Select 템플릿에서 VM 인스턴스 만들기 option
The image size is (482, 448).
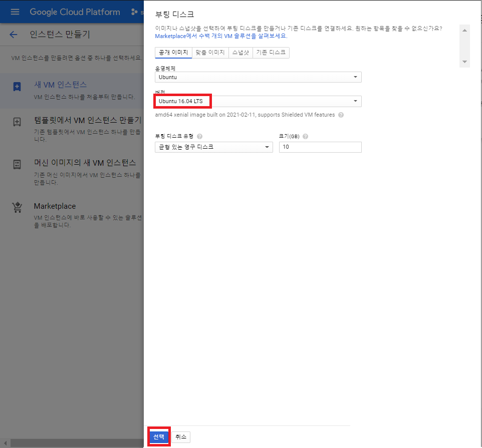click(x=72, y=129)
